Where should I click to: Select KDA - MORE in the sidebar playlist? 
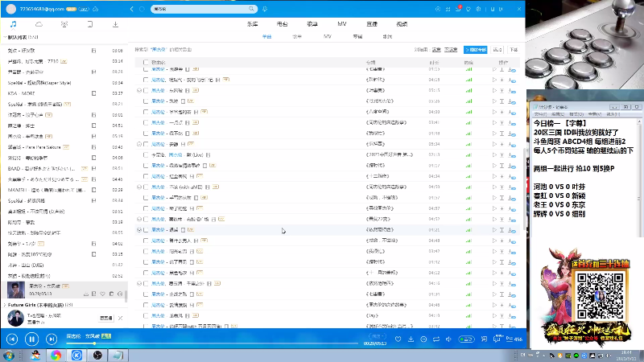click(65, 93)
